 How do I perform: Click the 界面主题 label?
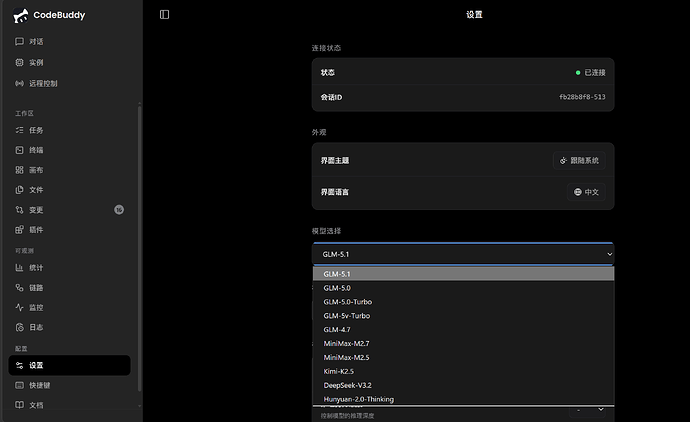[x=334, y=161]
